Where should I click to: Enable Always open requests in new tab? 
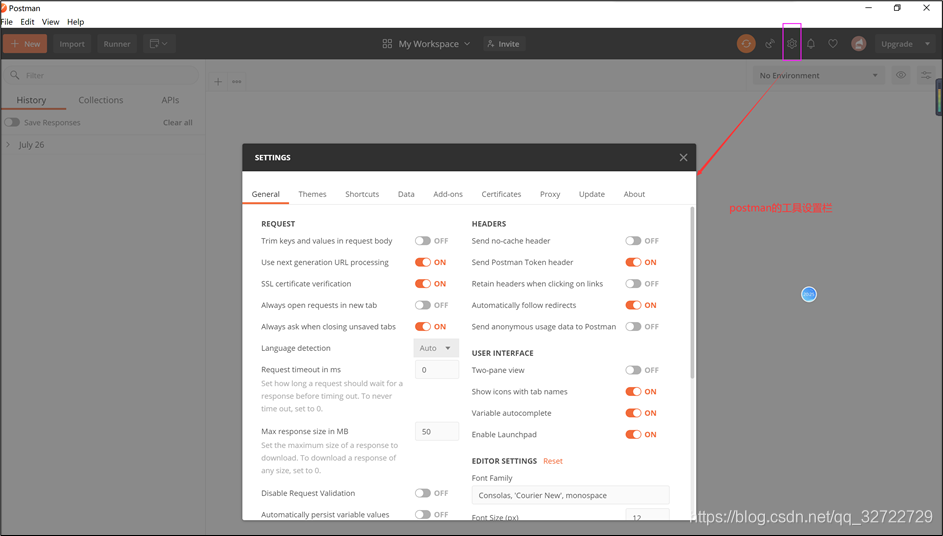pos(423,305)
